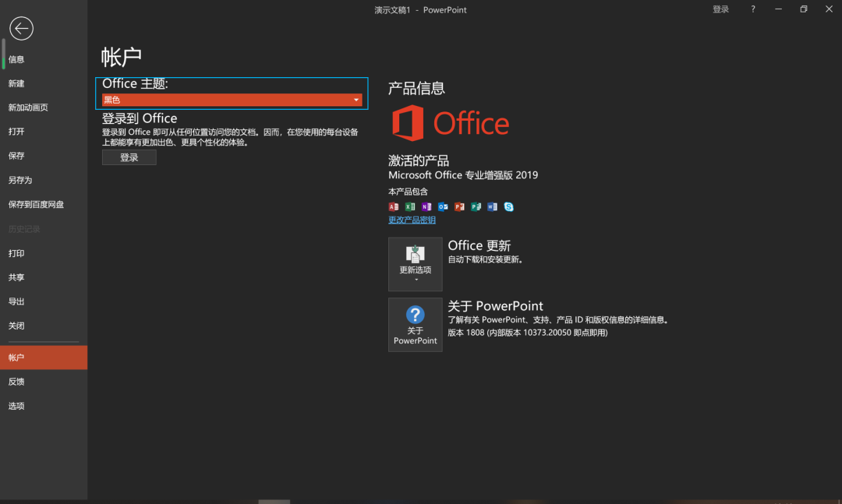Click the Microsoft Office 专业增强版 2019 text
Image resolution: width=842 pixels, height=504 pixels.
tap(463, 175)
